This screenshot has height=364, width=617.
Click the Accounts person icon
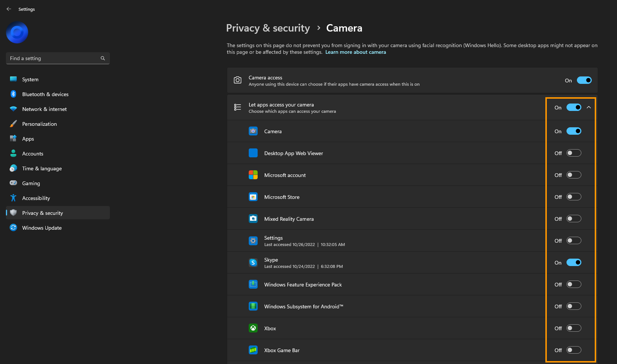(x=13, y=153)
